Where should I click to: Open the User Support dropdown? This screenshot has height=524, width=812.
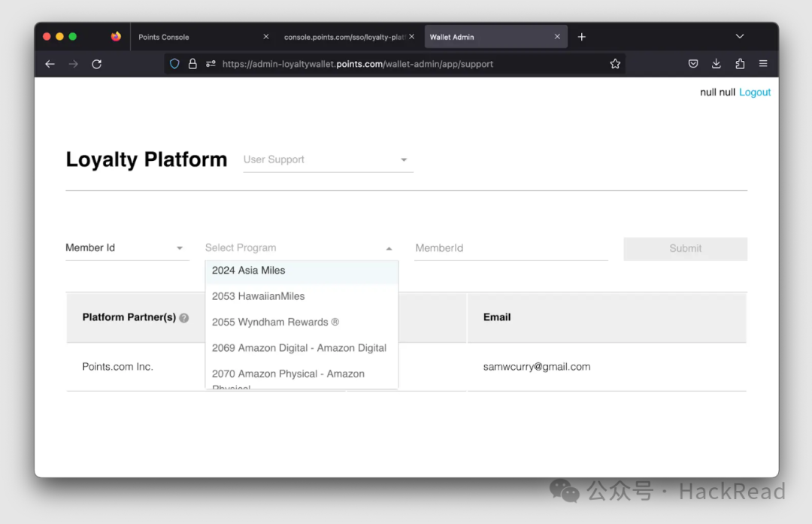[x=328, y=160]
